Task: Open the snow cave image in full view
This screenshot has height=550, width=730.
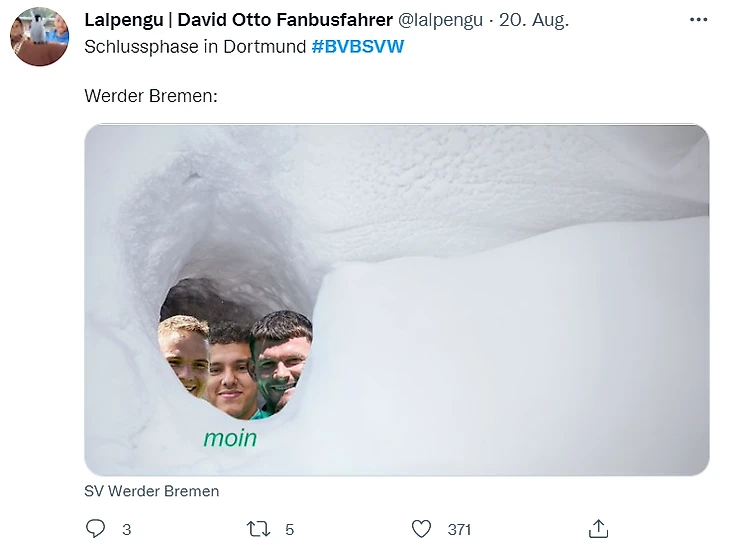Action: click(397, 300)
